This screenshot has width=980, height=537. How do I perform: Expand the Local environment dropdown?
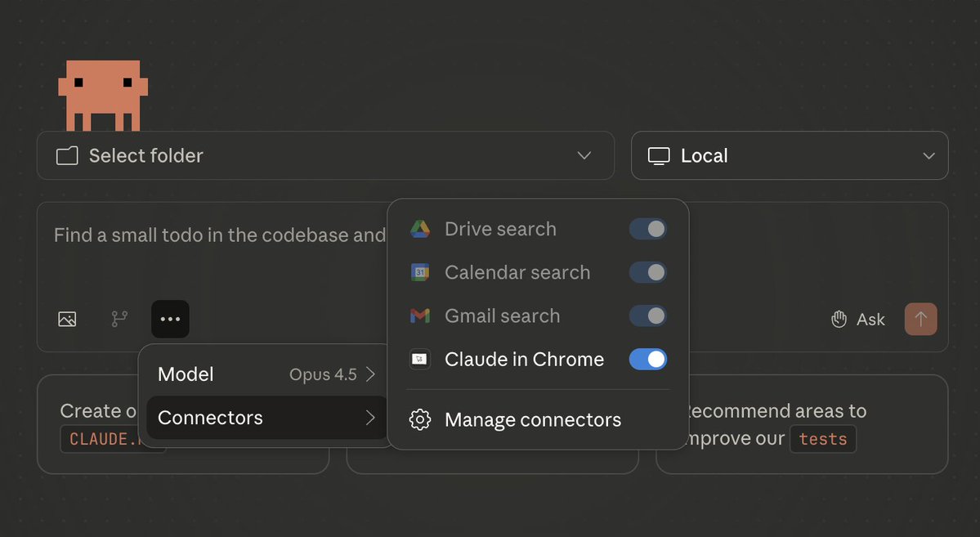[789, 155]
